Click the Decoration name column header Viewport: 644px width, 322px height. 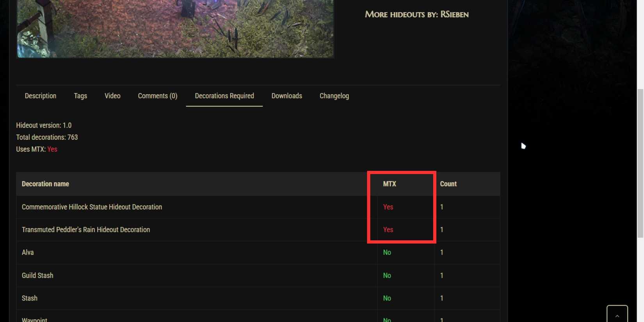(45, 184)
